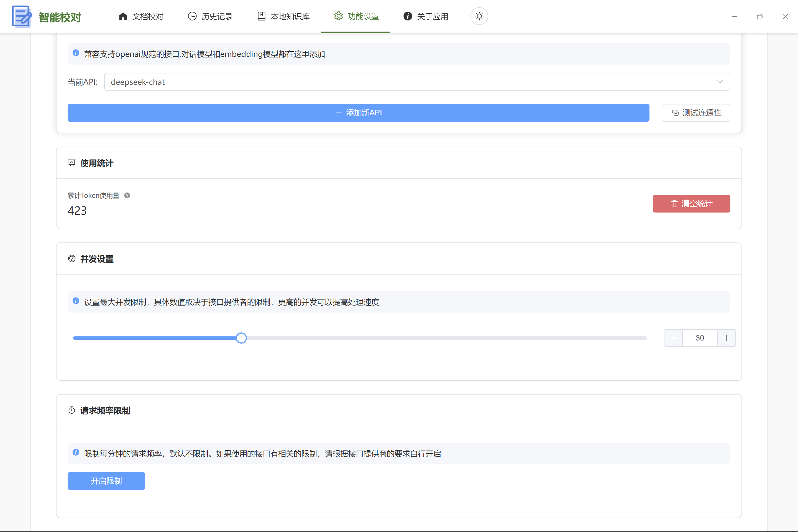The height and width of the screenshot is (532, 798).
Task: Expand the API selector chevron arrow
Action: [720, 82]
